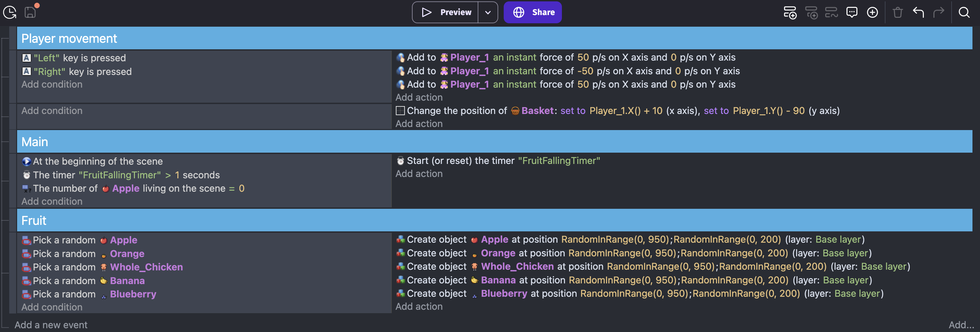Image resolution: width=980 pixels, height=332 pixels.
Task: Edit the -50 force value on Player_1
Action: pyautogui.click(x=585, y=71)
